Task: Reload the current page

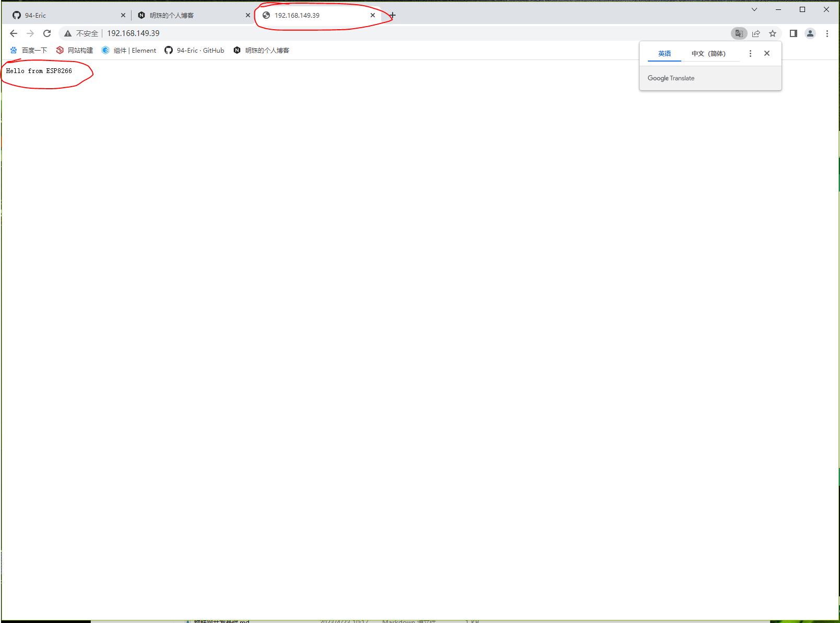Action: [47, 33]
